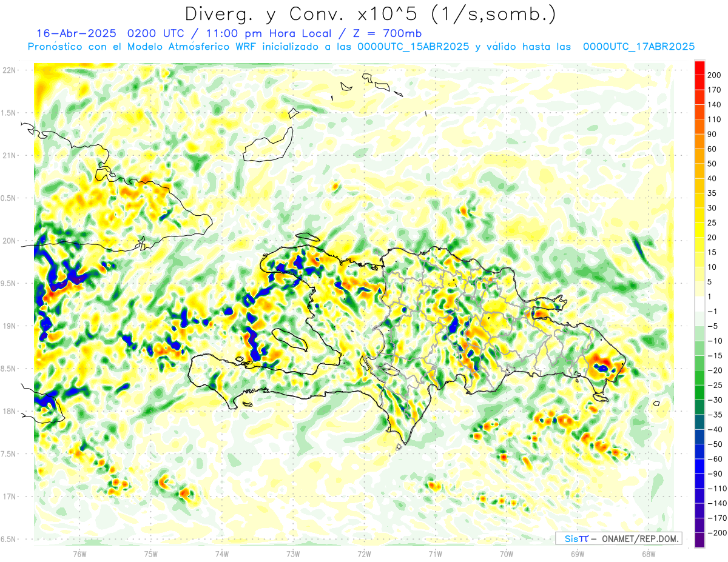Click color scale value '15'
Screen dimensions: 728x562
point(712,252)
